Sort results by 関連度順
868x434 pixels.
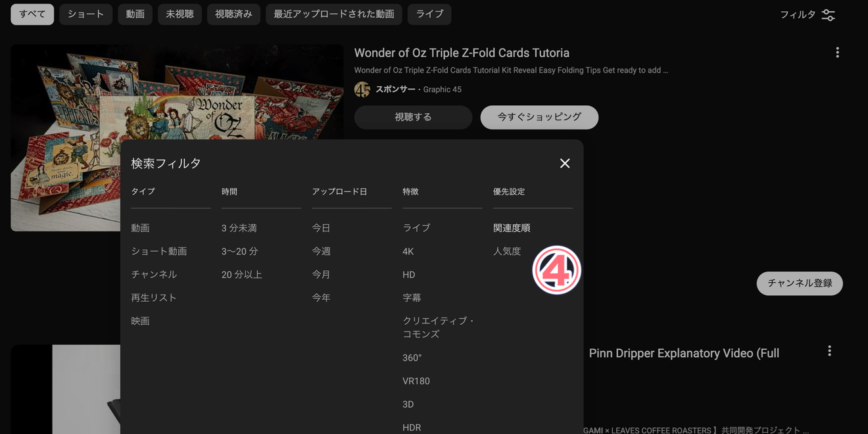point(512,228)
